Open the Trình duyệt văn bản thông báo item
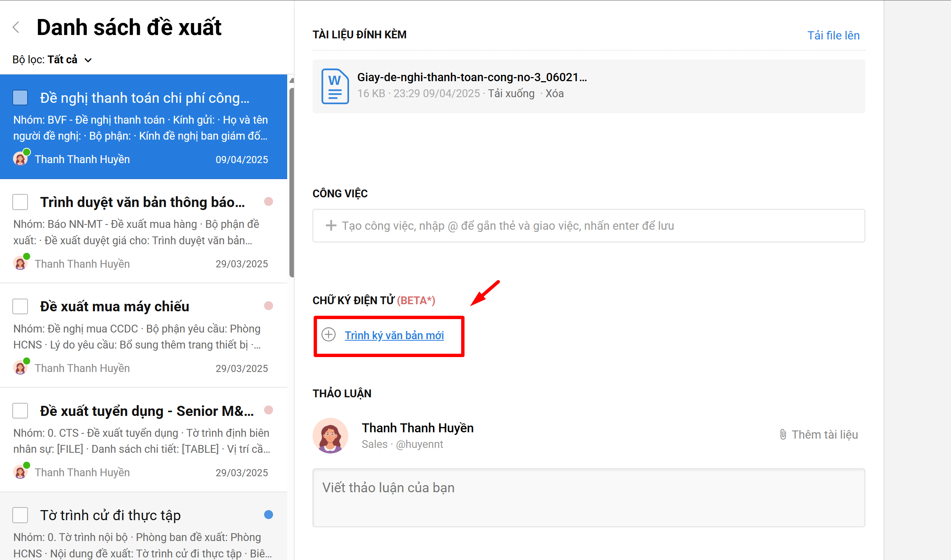Image resolution: width=951 pixels, height=560 pixels. pos(142,202)
